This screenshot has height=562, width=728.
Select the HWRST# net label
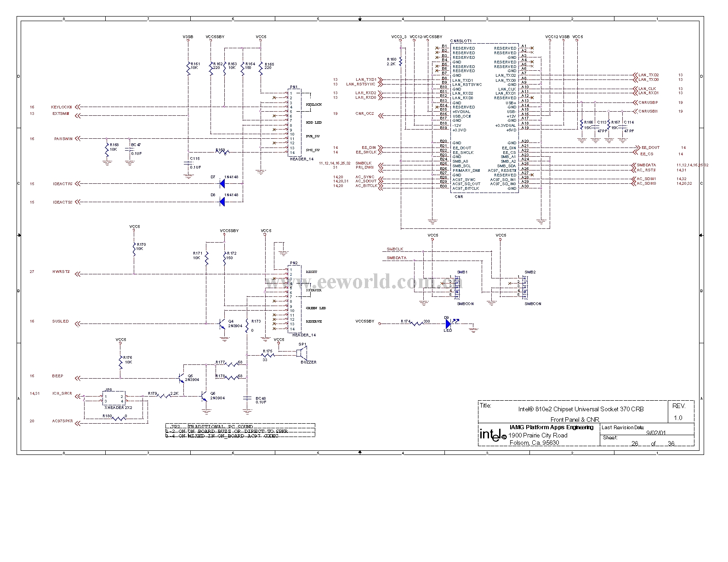61,272
